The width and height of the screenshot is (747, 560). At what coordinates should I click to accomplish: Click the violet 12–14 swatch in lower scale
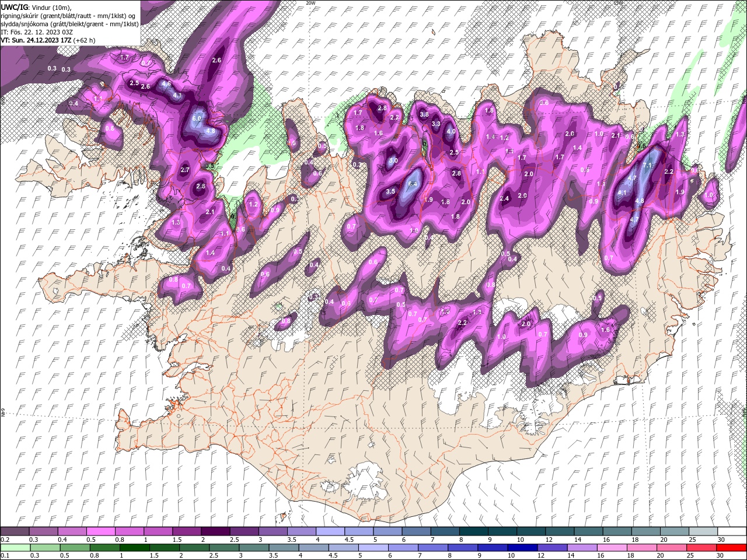coord(552,548)
